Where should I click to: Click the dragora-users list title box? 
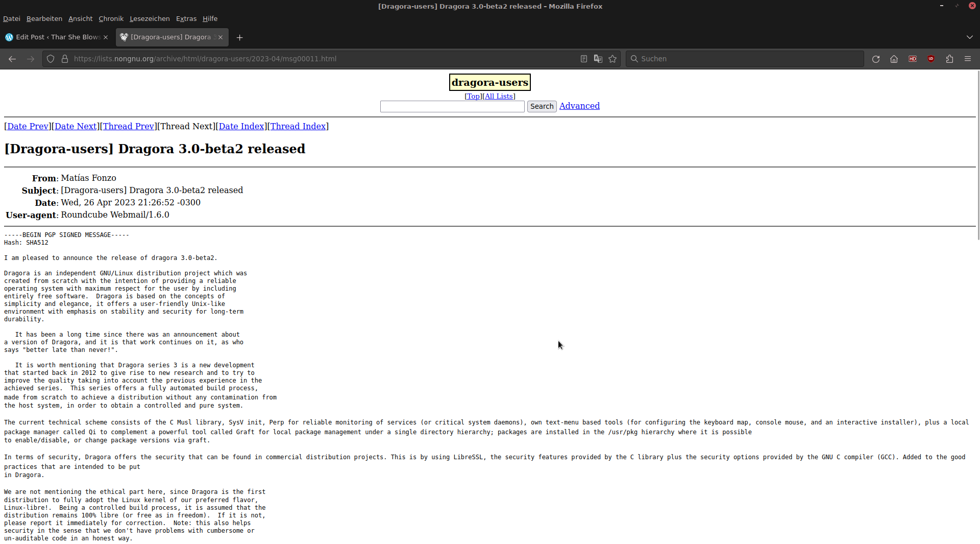[490, 82]
